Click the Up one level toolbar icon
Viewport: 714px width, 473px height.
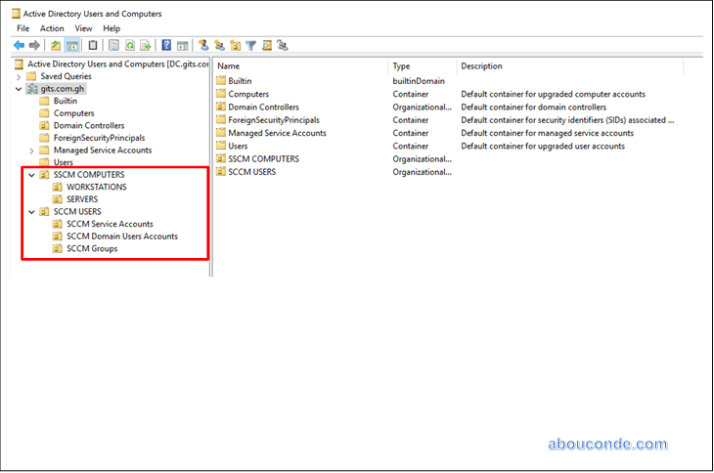tap(56, 45)
